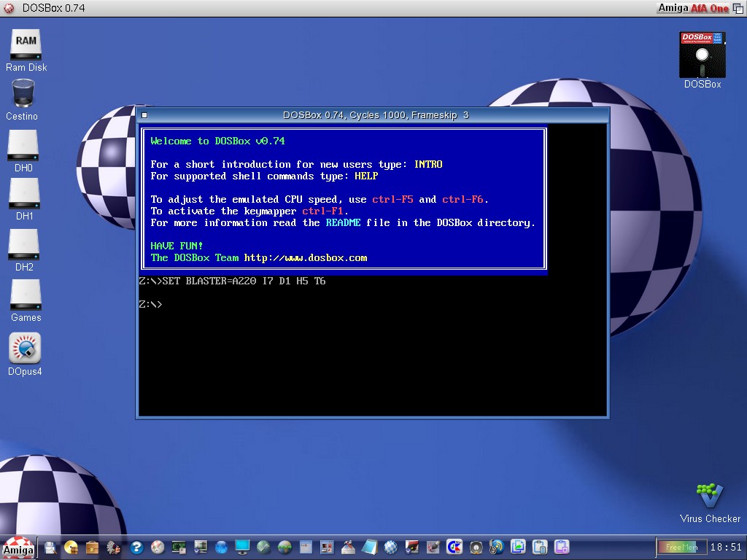747x560 pixels.
Task: Click the blue question mark help icon
Action: point(136,547)
